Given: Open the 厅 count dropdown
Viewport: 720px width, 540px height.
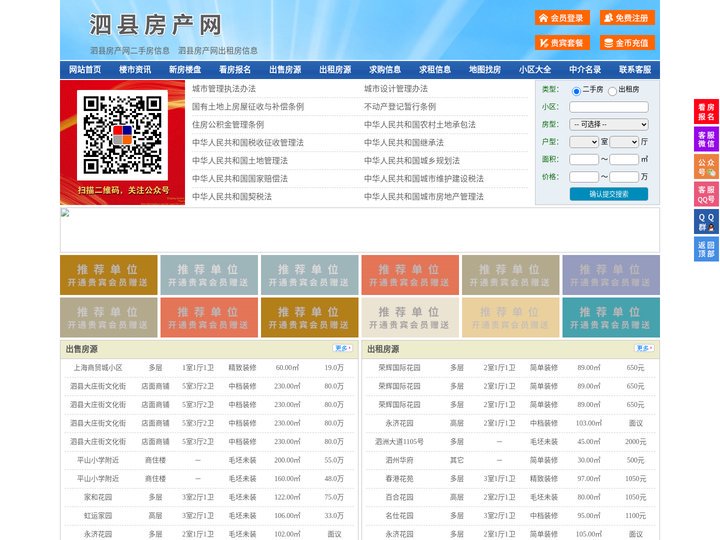Looking at the screenshot, I should (624, 142).
